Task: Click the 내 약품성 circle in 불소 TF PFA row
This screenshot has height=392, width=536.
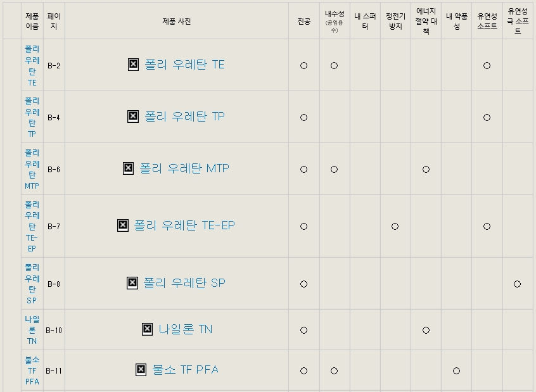Action: 456,371
